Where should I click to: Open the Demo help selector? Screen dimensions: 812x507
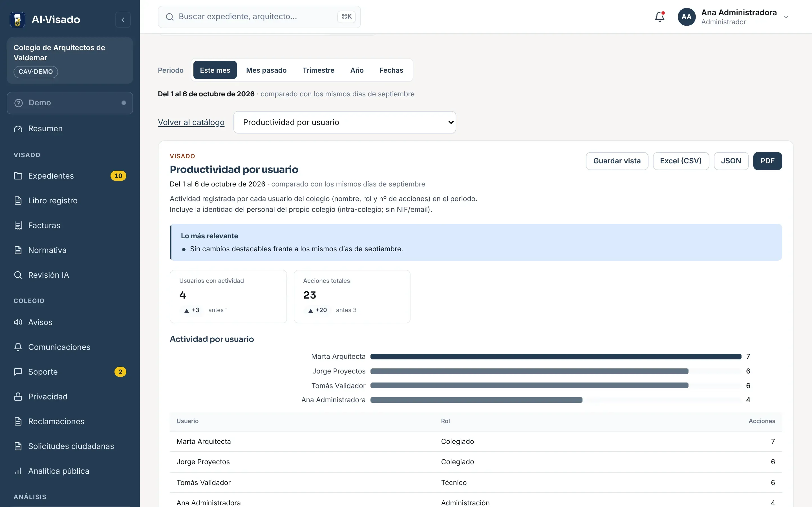coord(70,103)
